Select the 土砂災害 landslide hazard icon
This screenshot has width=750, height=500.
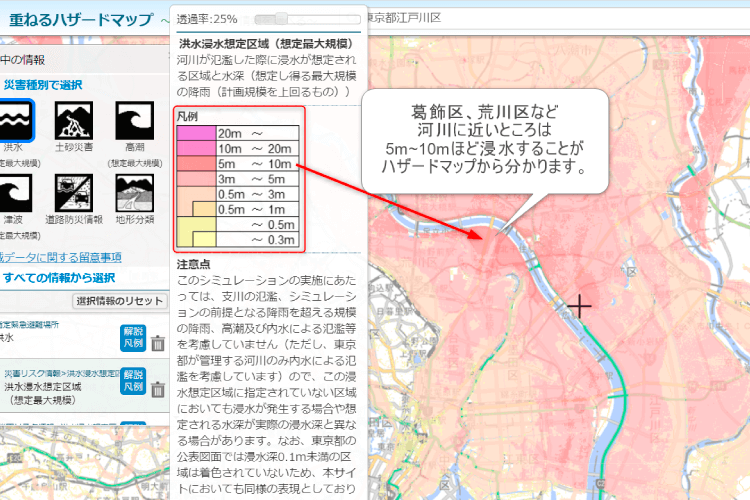74,122
